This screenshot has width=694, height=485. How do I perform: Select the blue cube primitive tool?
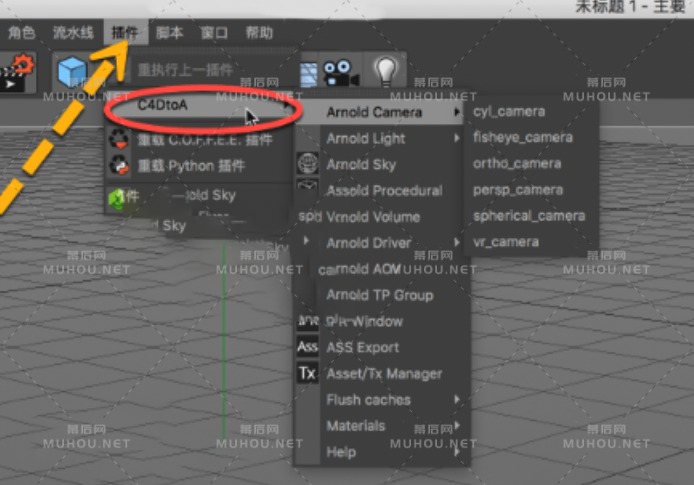(x=72, y=72)
